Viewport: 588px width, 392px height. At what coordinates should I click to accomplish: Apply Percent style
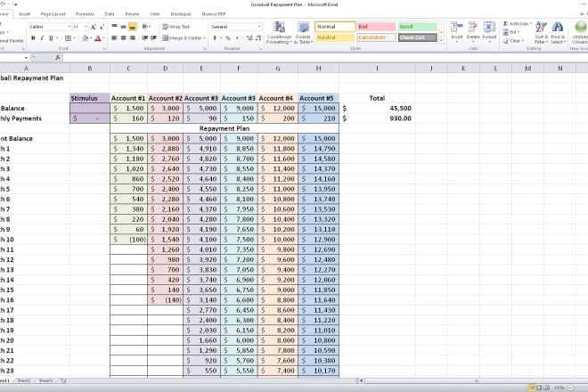click(227, 38)
